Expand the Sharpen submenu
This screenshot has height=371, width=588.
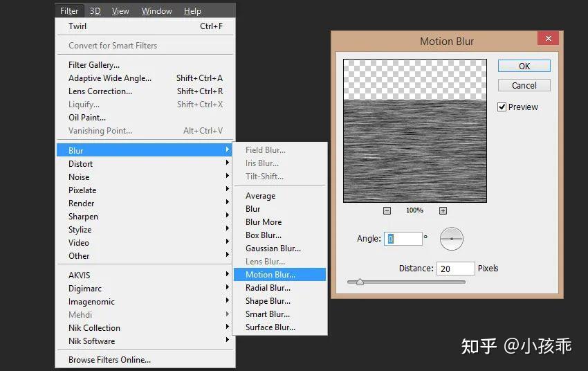145,216
